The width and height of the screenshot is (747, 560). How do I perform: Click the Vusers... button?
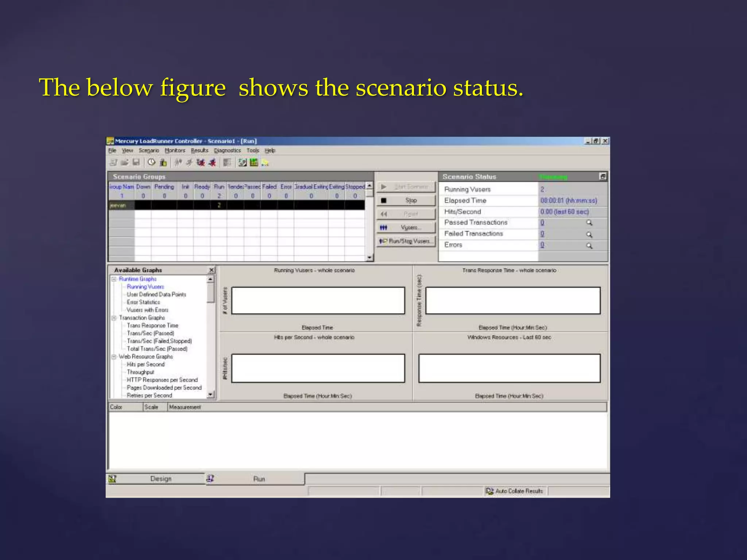406,227
